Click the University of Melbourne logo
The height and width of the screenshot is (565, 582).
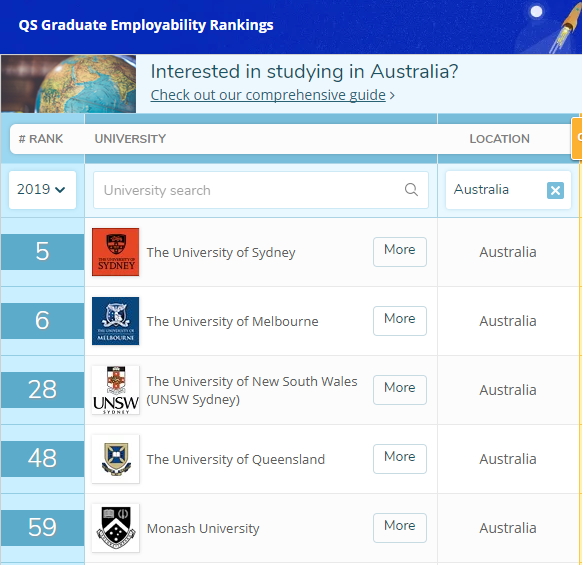[x=115, y=321]
